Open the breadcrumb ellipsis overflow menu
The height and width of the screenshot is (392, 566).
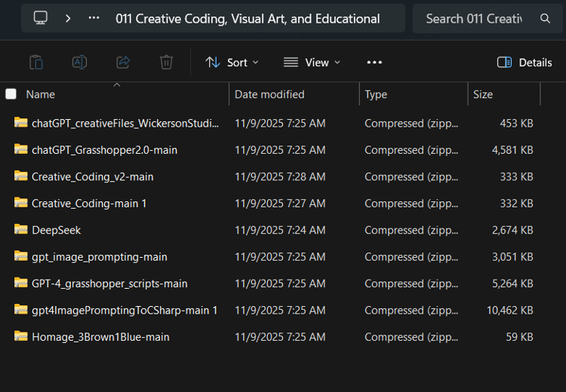[x=94, y=18]
